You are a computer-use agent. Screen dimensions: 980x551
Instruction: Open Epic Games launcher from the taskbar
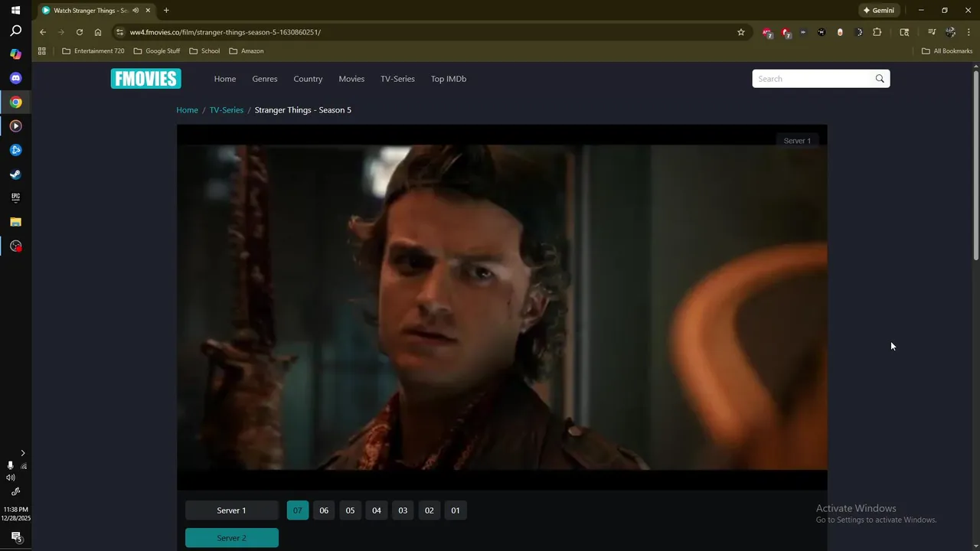click(15, 197)
